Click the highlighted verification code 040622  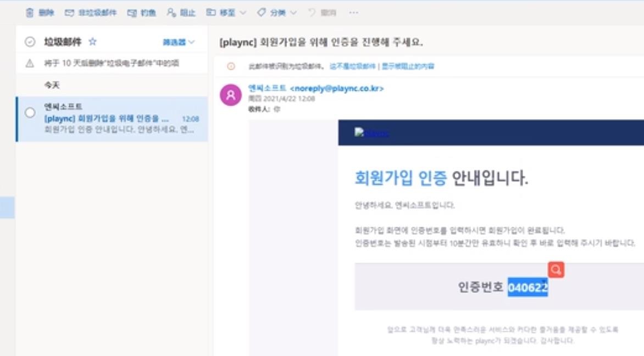click(528, 287)
